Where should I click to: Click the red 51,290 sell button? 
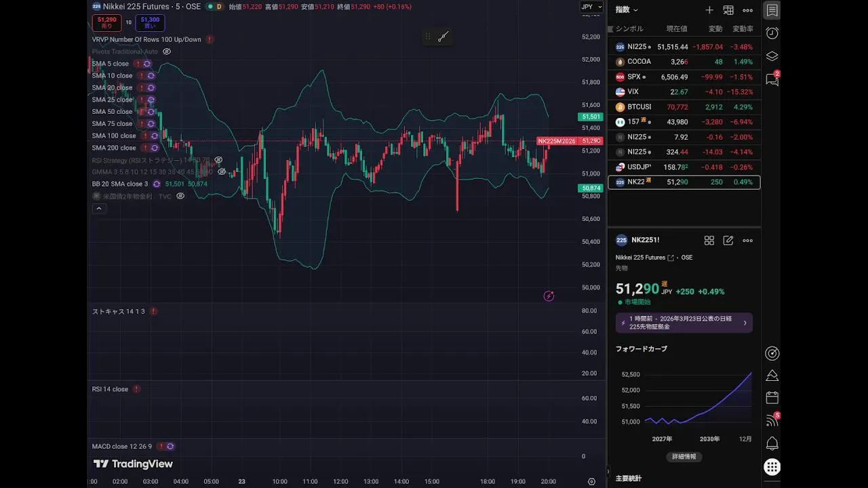click(x=107, y=23)
